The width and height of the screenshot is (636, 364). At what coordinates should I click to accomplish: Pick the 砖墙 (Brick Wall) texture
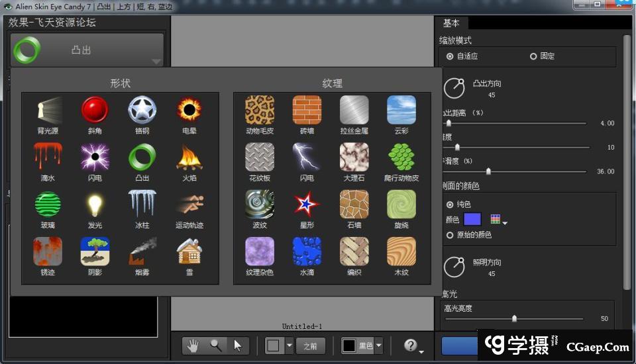pyautogui.click(x=307, y=110)
